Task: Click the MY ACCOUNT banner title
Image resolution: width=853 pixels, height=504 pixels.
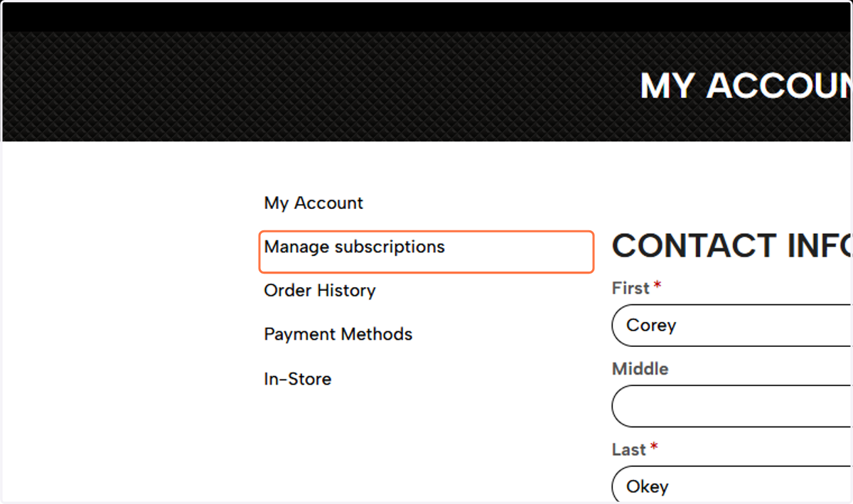Action: 746,86
